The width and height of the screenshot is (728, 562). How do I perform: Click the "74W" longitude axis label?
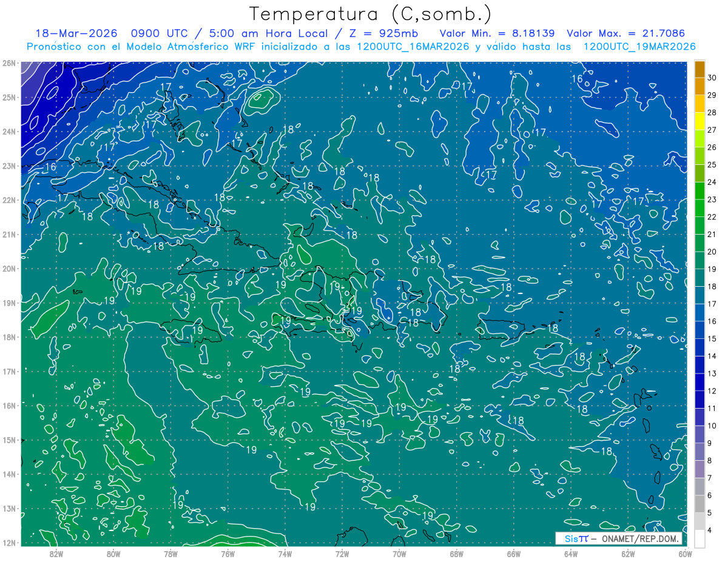285,554
